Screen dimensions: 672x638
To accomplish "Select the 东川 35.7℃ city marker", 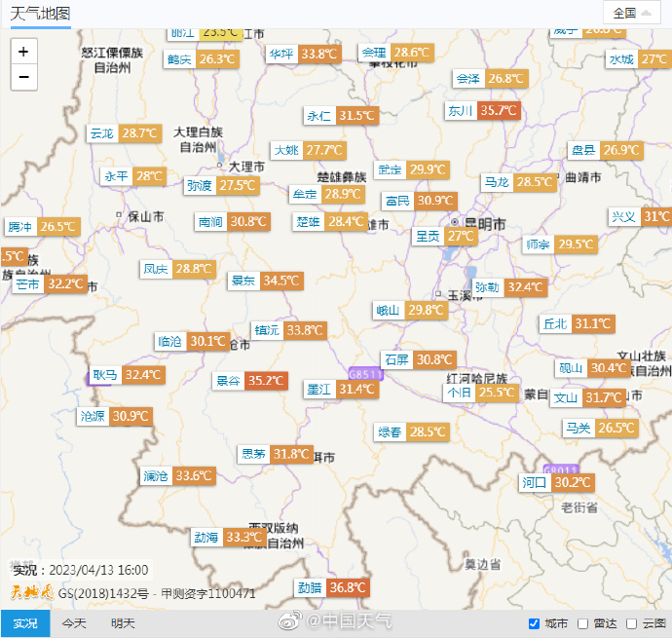I will click(482, 110).
